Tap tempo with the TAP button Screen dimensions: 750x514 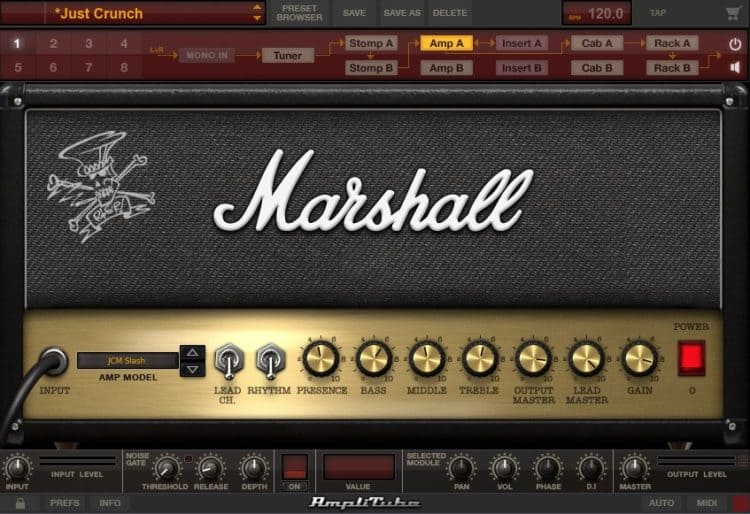pos(658,13)
